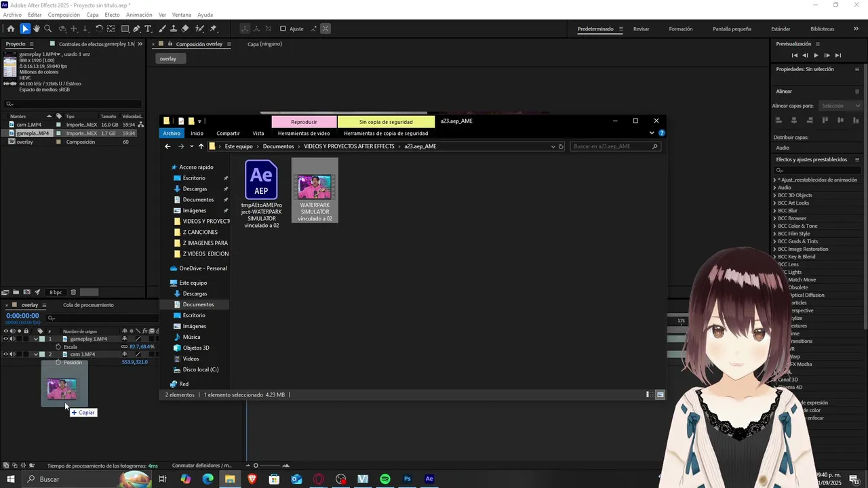Select the tmpAEtoAMEProject AEP file thumbnail
Screen dimensions: 868x488
coord(261,180)
